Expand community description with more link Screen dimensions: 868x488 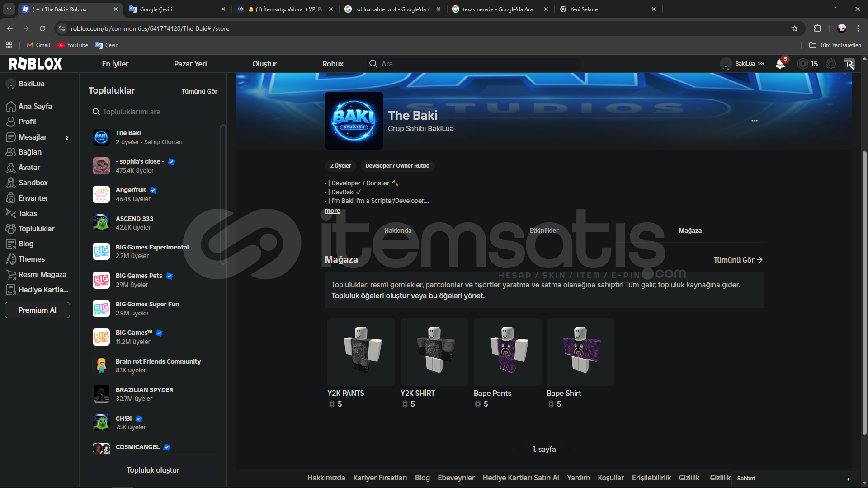332,211
